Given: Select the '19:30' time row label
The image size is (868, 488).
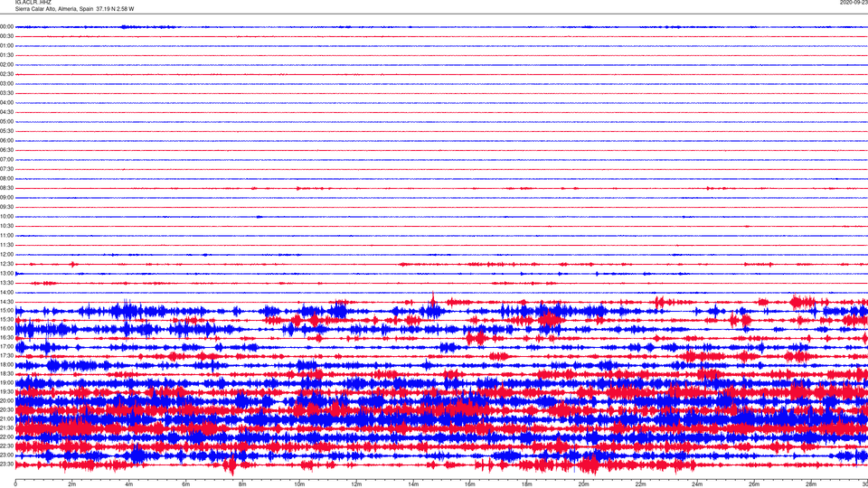Looking at the screenshot, I should [x=6, y=391].
